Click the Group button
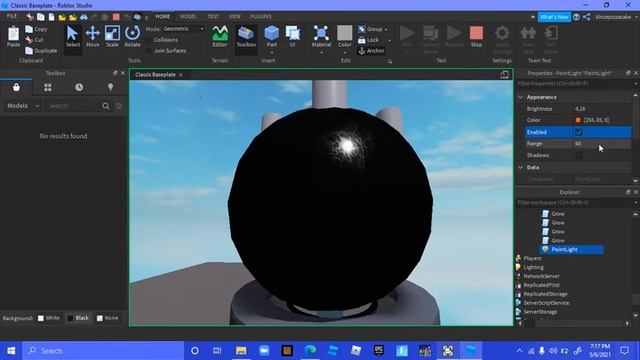This screenshot has height=360, width=640. pos(370,29)
